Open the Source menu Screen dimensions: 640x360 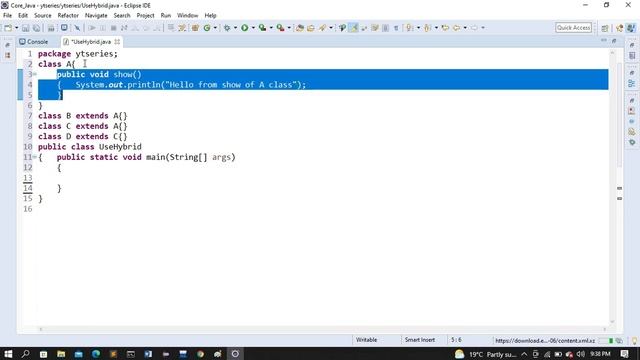[x=42, y=16]
